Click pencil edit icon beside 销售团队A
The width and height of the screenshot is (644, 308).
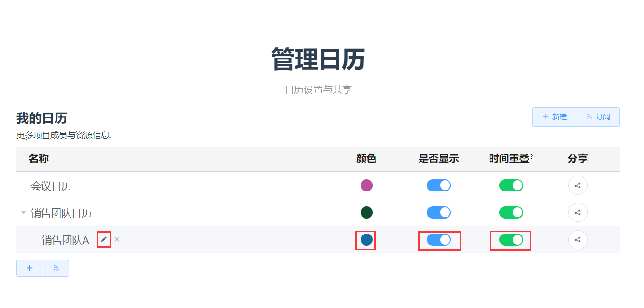tap(104, 239)
